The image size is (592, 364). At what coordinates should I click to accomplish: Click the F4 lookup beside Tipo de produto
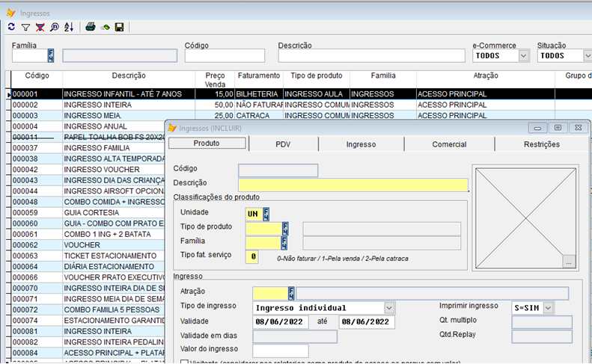point(284,228)
